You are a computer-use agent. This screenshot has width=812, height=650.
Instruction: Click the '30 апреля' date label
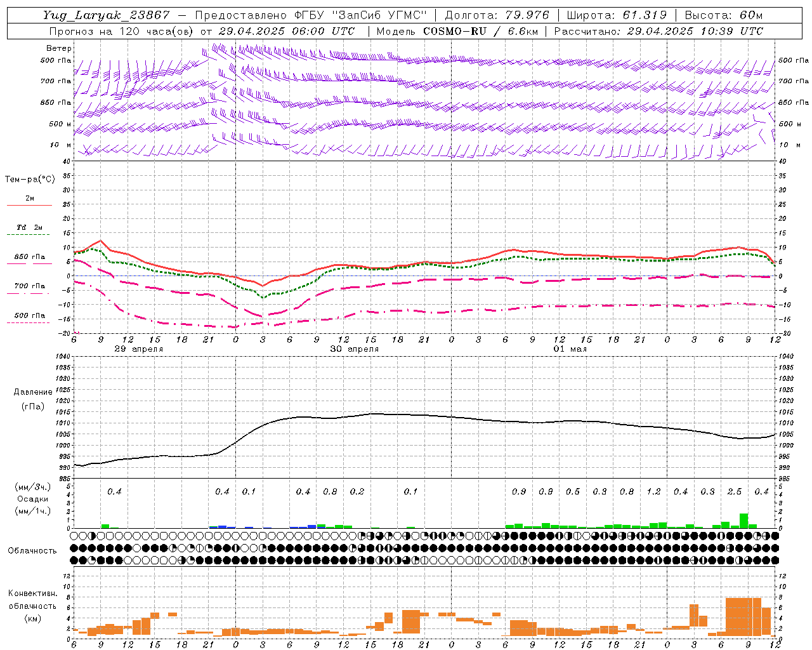(355, 349)
